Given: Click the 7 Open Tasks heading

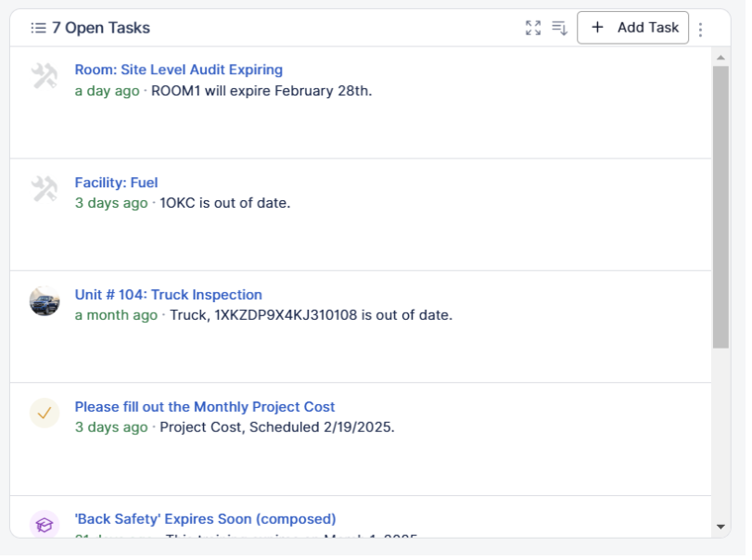Looking at the screenshot, I should tap(100, 28).
